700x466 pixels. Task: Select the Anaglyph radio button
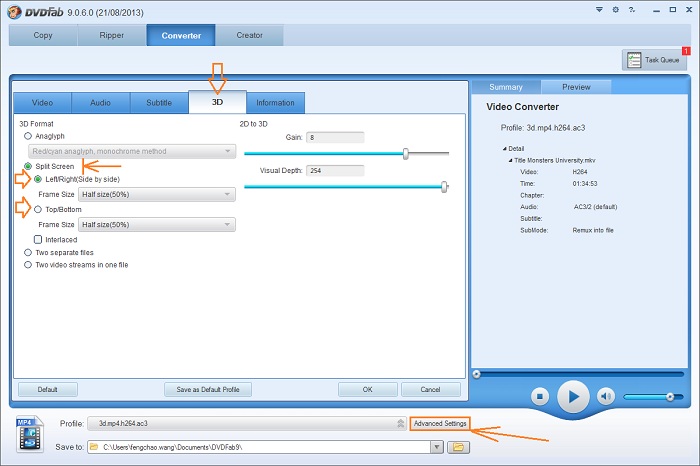[28, 136]
